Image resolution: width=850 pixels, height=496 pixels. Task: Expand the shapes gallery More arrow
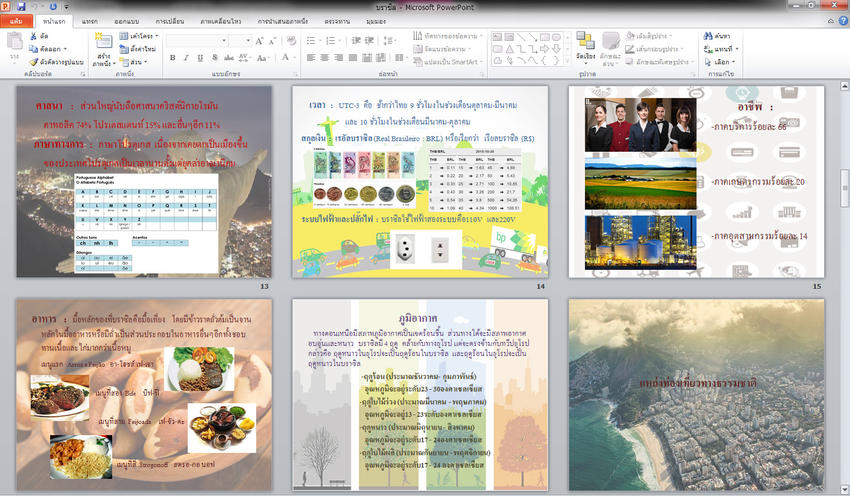pyautogui.click(x=568, y=61)
